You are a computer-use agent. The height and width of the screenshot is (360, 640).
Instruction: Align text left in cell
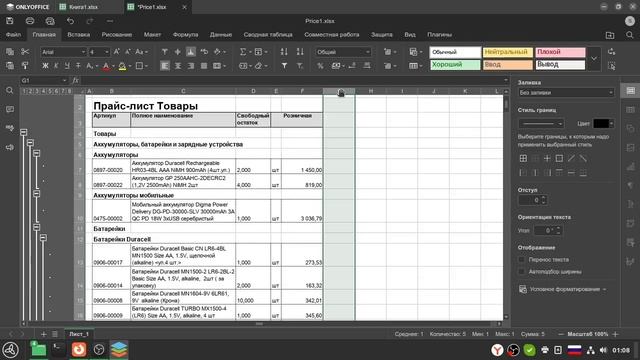(164, 66)
